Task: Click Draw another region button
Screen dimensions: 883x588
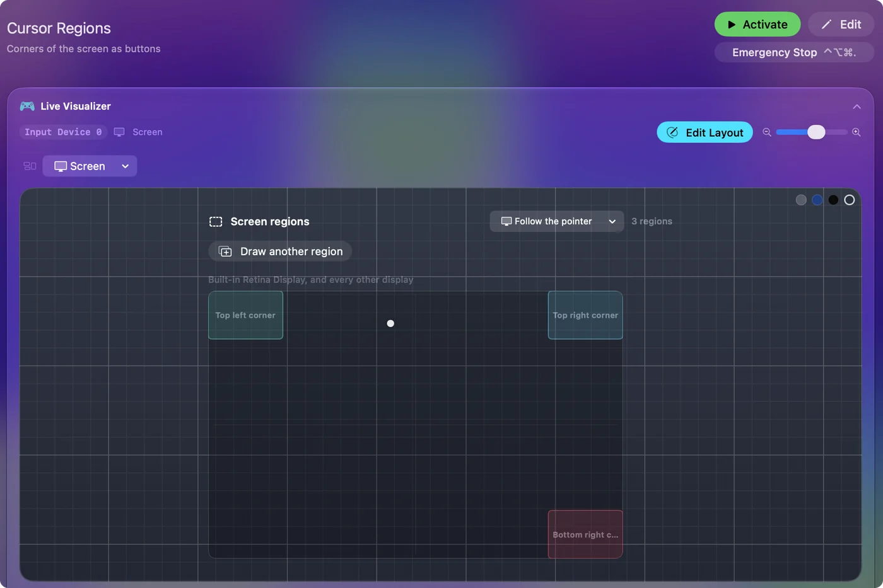Action: (x=280, y=251)
